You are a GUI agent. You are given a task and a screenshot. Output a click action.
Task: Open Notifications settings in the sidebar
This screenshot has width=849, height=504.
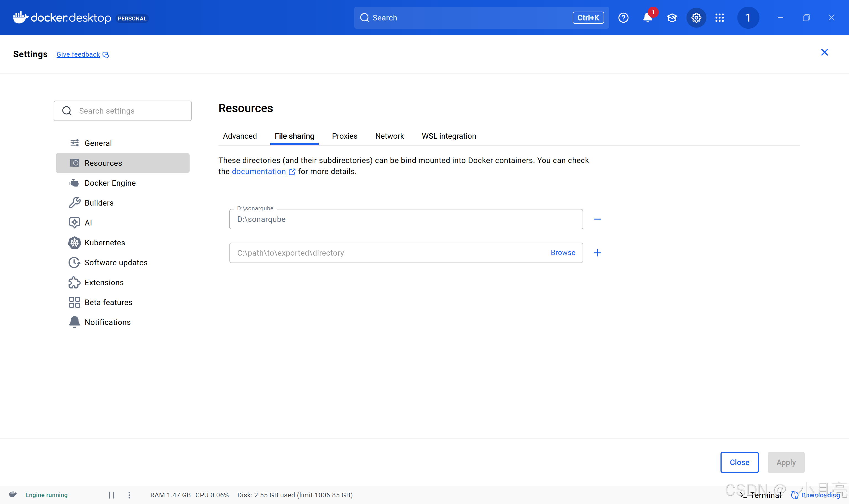click(123, 322)
